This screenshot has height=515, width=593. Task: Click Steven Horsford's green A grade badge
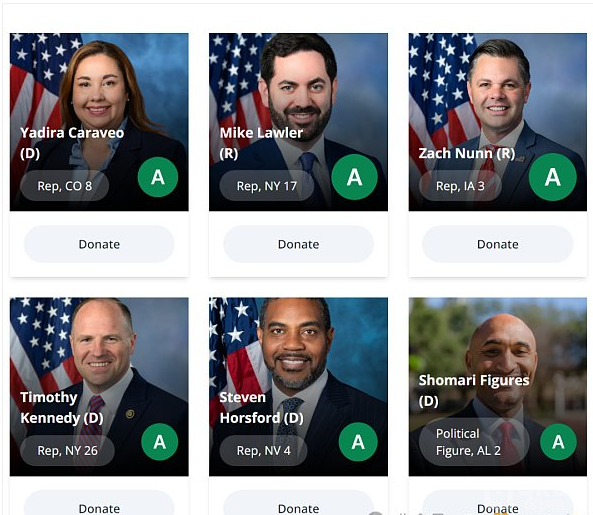coord(358,442)
